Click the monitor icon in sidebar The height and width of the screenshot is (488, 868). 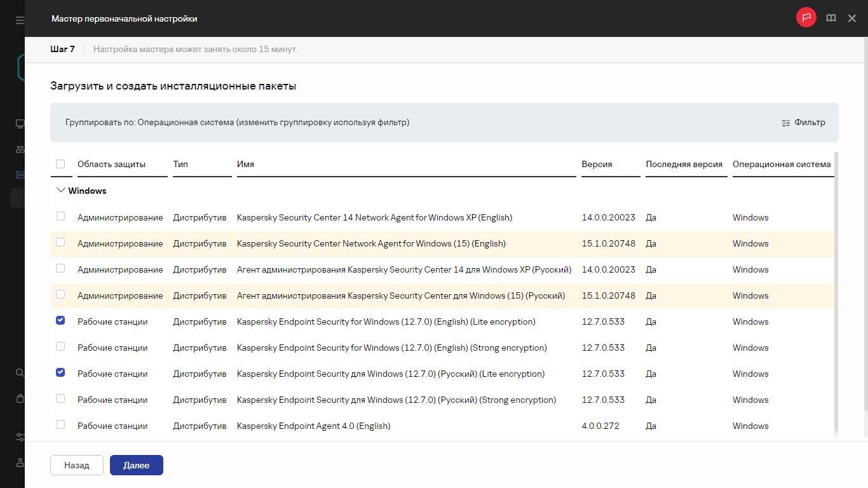[x=20, y=124]
